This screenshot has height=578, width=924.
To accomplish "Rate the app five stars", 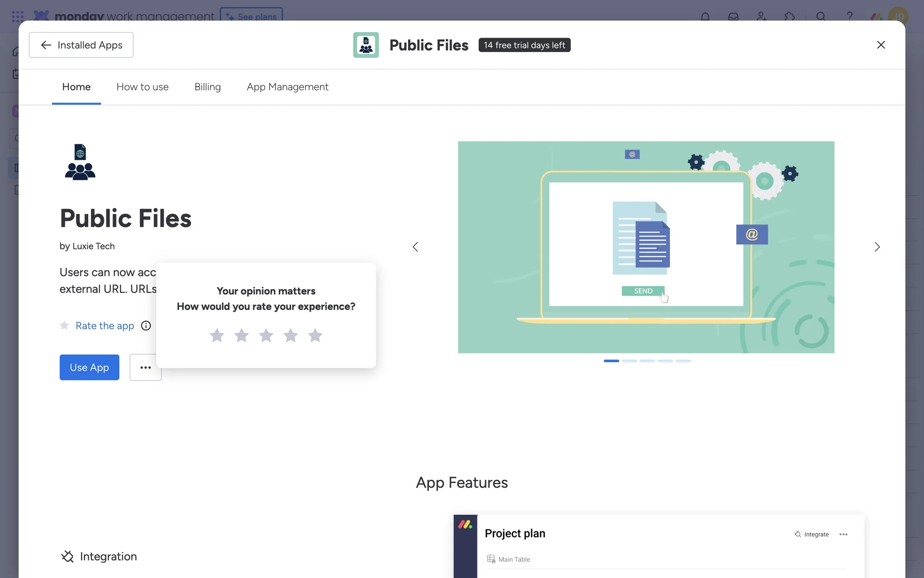I will [315, 335].
